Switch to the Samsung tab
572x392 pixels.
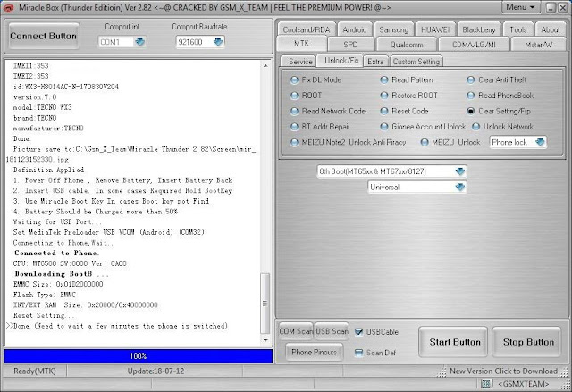coord(394,29)
